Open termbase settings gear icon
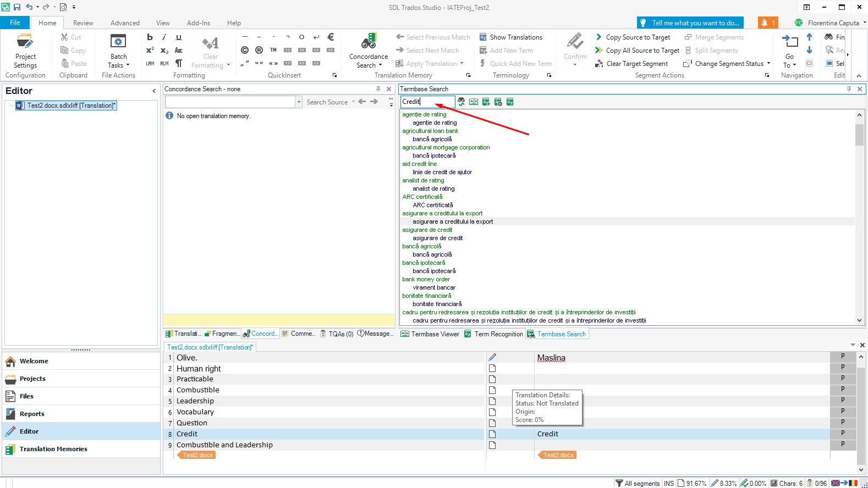The width and height of the screenshot is (868, 488). (x=498, y=102)
